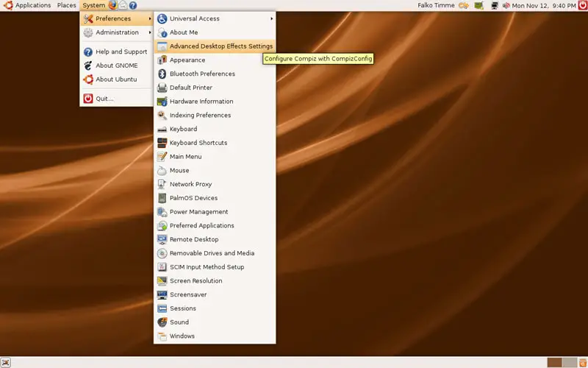Viewport: 588px width, 368px height.
Task: Open the Evolution mail panel icon
Action: coord(123,5)
